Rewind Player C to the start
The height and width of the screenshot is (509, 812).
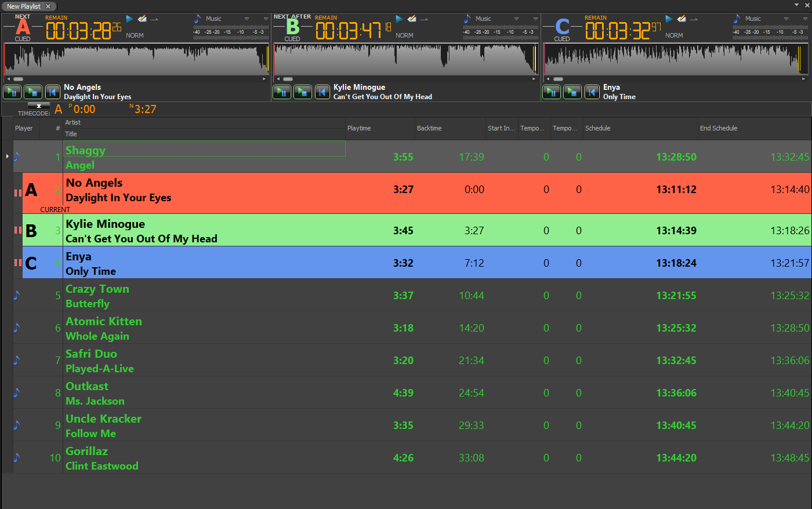point(592,92)
